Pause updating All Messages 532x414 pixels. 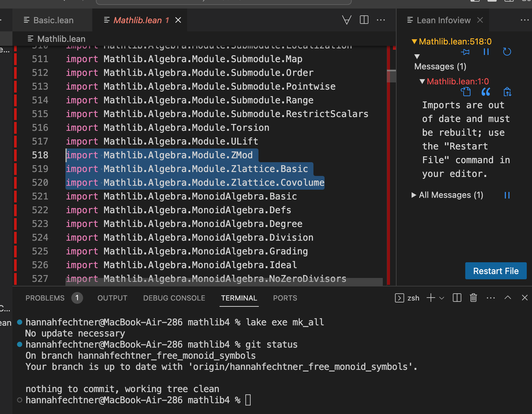(507, 195)
